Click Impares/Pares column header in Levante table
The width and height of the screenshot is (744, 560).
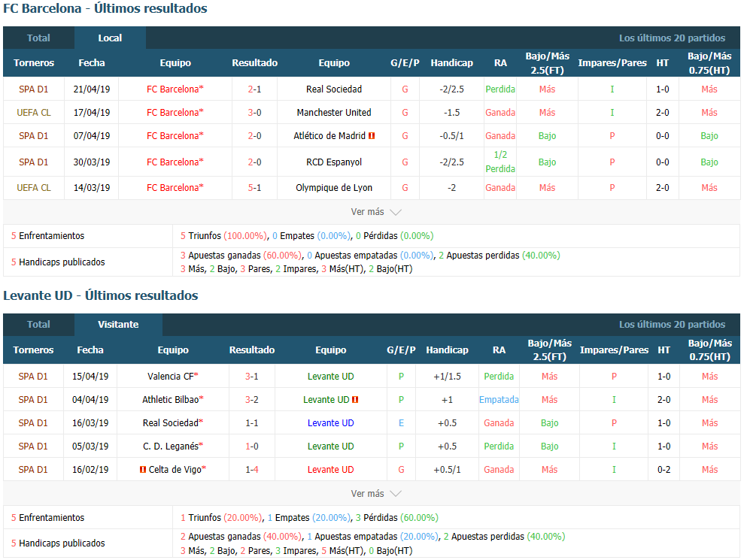[614, 350]
